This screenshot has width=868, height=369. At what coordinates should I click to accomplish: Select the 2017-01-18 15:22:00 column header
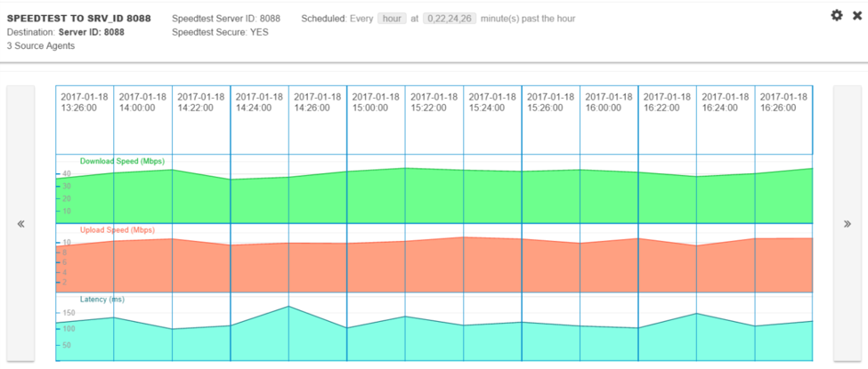point(434,119)
